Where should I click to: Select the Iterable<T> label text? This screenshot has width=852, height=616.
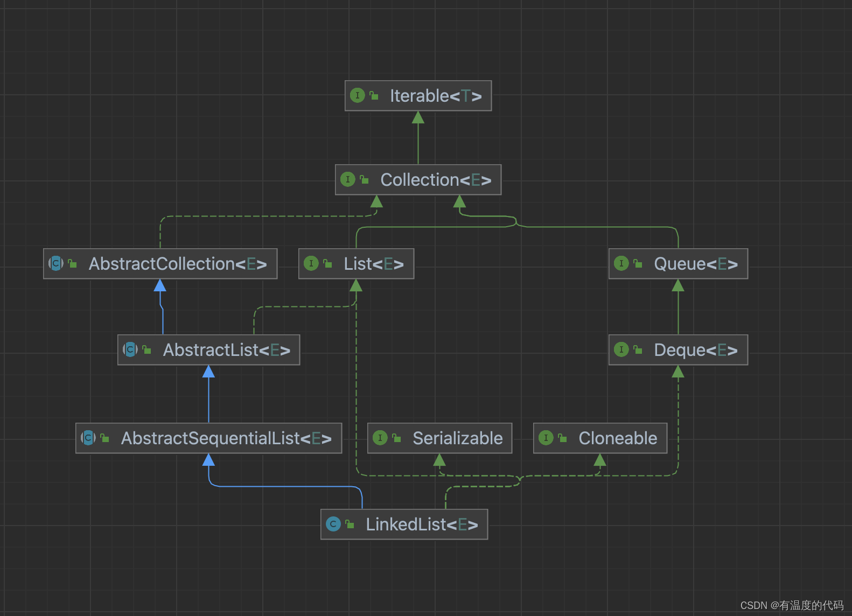(436, 96)
